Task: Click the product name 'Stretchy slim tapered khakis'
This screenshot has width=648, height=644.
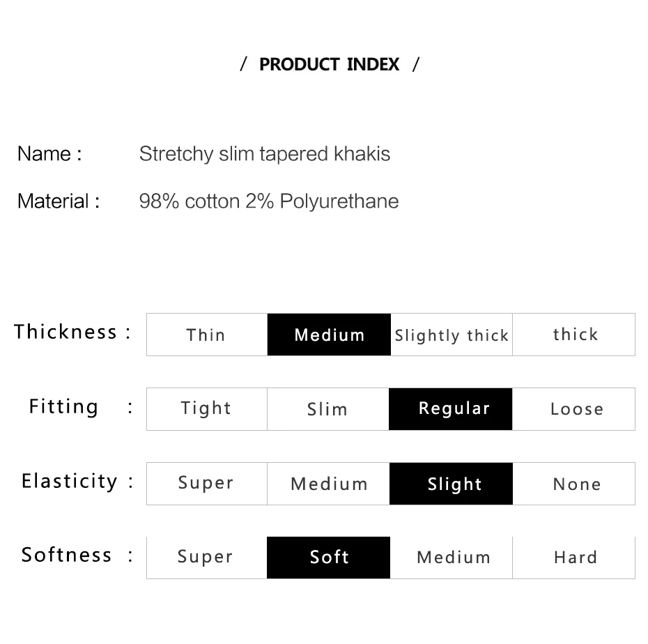Action: 265,154
